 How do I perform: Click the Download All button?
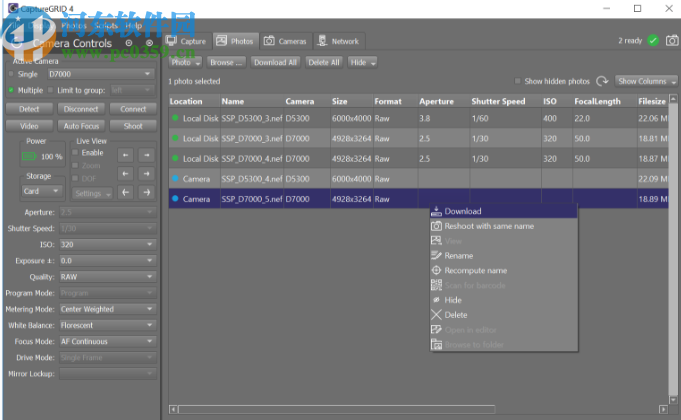275,62
